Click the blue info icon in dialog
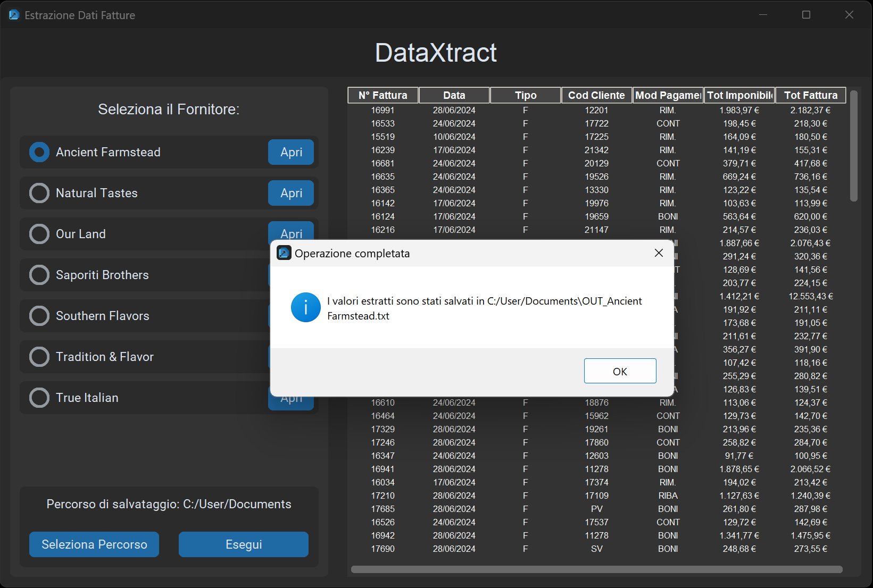 point(306,307)
